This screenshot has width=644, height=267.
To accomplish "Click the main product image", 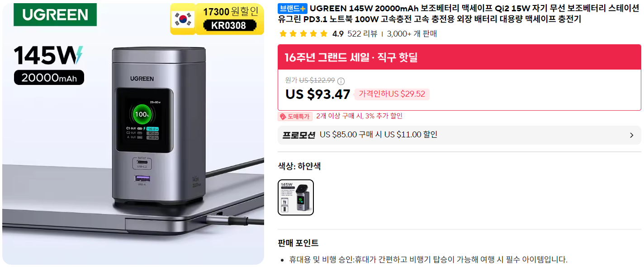I will [x=133, y=133].
